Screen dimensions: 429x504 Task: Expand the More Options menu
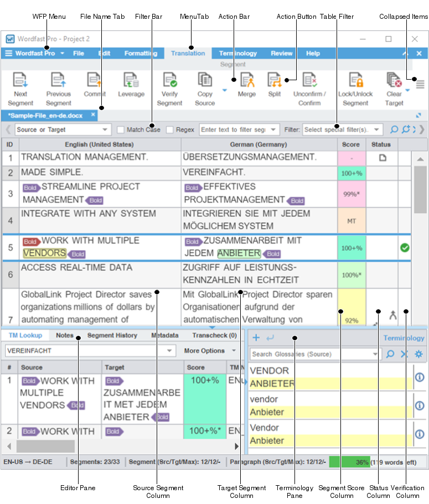[x=210, y=351]
